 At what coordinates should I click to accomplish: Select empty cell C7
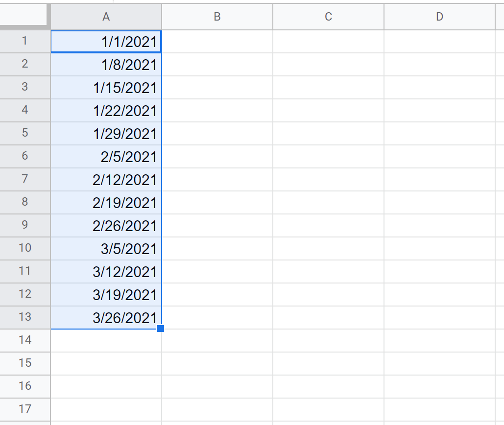pos(328,180)
